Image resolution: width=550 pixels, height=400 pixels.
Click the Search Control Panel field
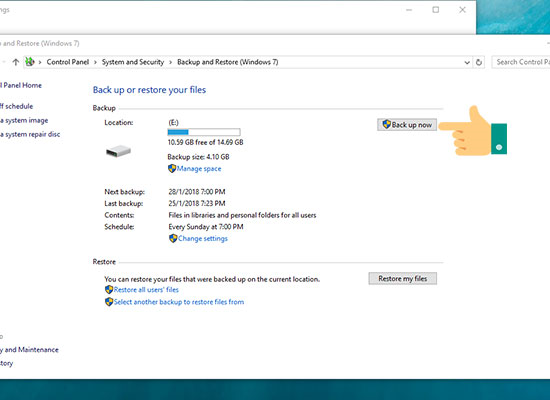[x=521, y=62]
